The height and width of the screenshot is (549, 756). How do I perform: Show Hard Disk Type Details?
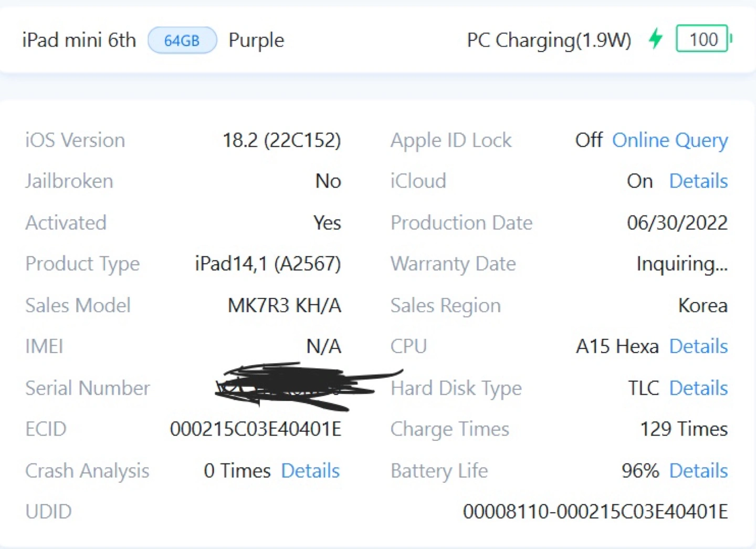(x=698, y=388)
